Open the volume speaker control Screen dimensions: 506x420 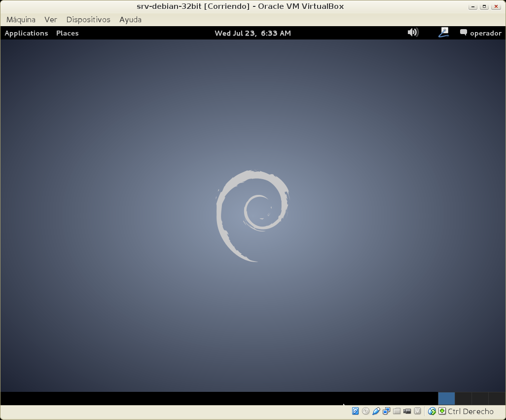(x=413, y=33)
